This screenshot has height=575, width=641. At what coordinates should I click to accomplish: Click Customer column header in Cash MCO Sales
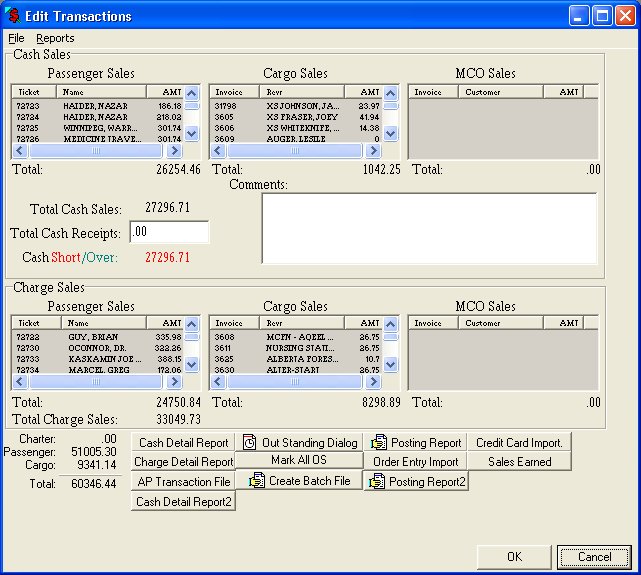click(501, 92)
